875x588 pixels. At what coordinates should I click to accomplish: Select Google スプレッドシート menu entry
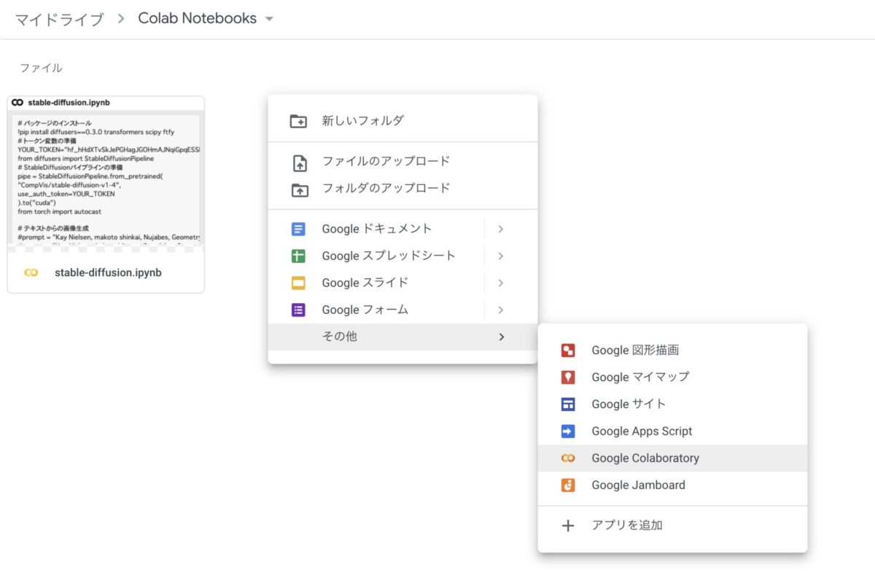pos(402,256)
